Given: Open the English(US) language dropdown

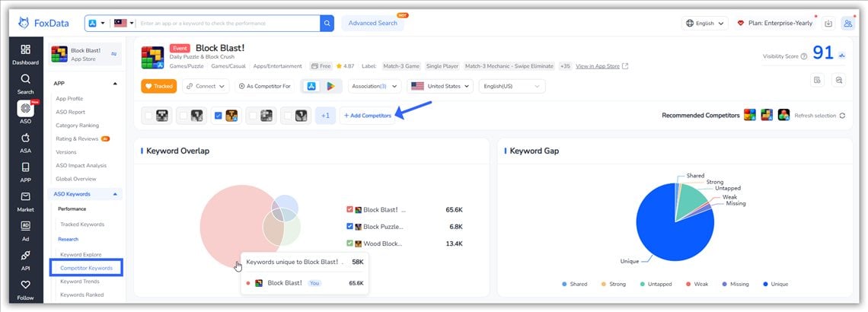Looking at the screenshot, I should pos(512,86).
